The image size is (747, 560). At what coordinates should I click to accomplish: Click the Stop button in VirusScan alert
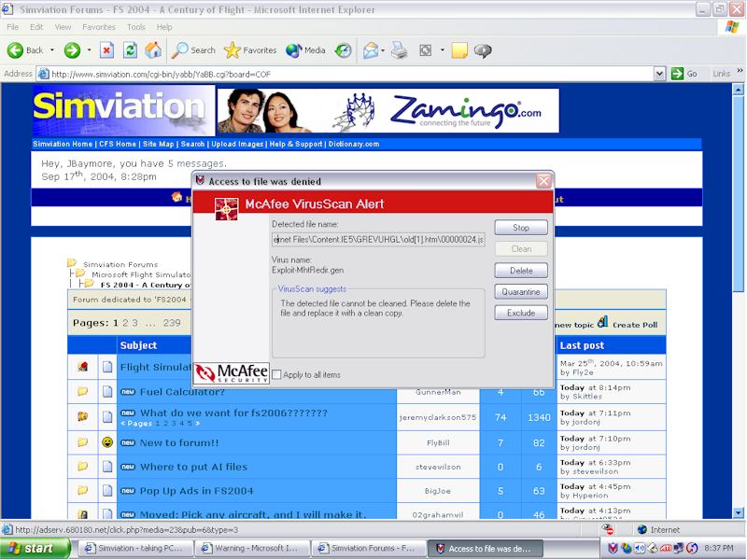click(521, 228)
